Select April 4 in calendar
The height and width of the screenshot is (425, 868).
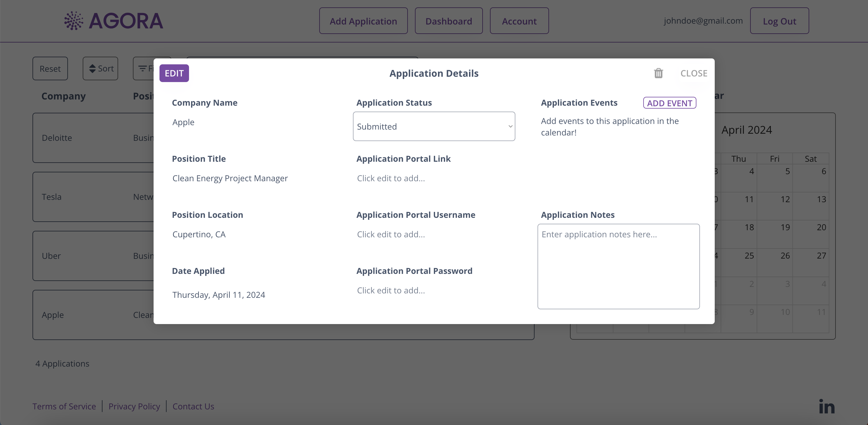(x=739, y=178)
